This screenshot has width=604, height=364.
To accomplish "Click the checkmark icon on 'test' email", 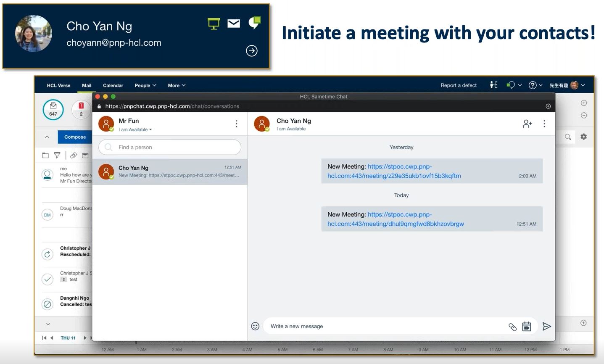I will coord(47,279).
